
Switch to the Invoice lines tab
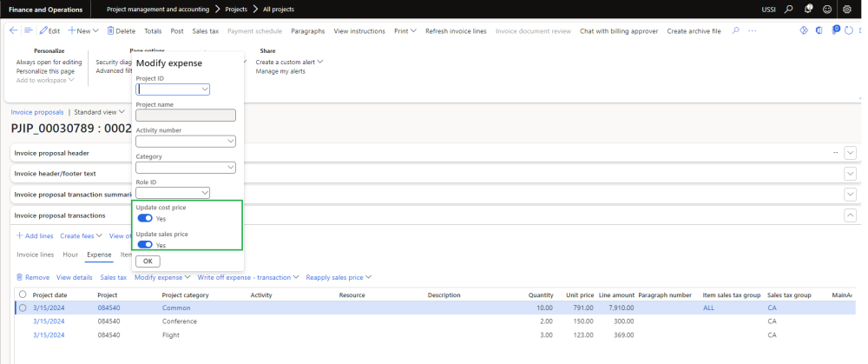tap(36, 255)
